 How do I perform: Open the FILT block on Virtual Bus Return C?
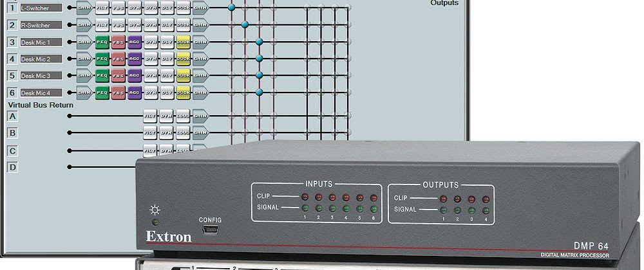click(150, 150)
